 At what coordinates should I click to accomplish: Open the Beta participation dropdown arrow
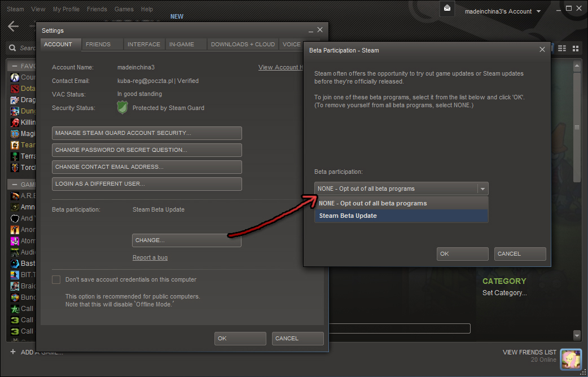click(482, 188)
